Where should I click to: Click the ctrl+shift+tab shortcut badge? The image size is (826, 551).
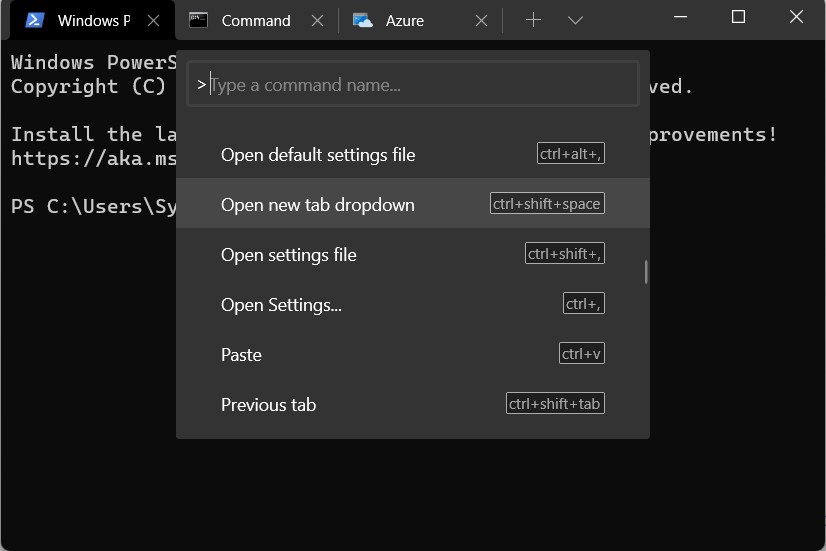555,404
